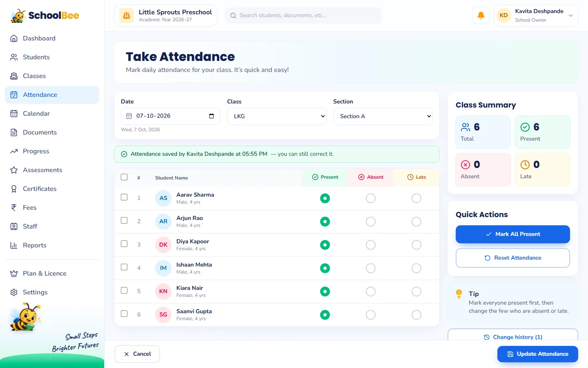Open Certificates in the sidebar

pos(52,189)
